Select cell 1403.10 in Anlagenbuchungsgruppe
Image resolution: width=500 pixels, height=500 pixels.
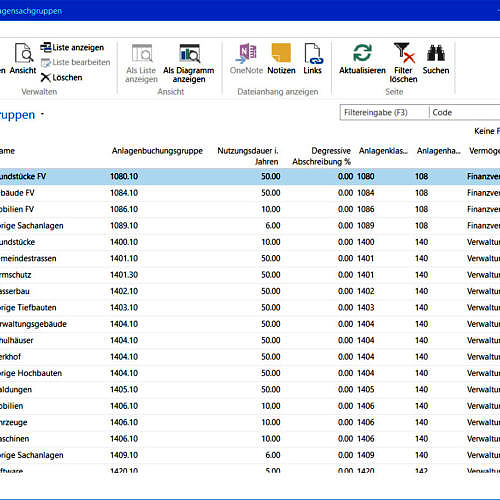point(124,307)
